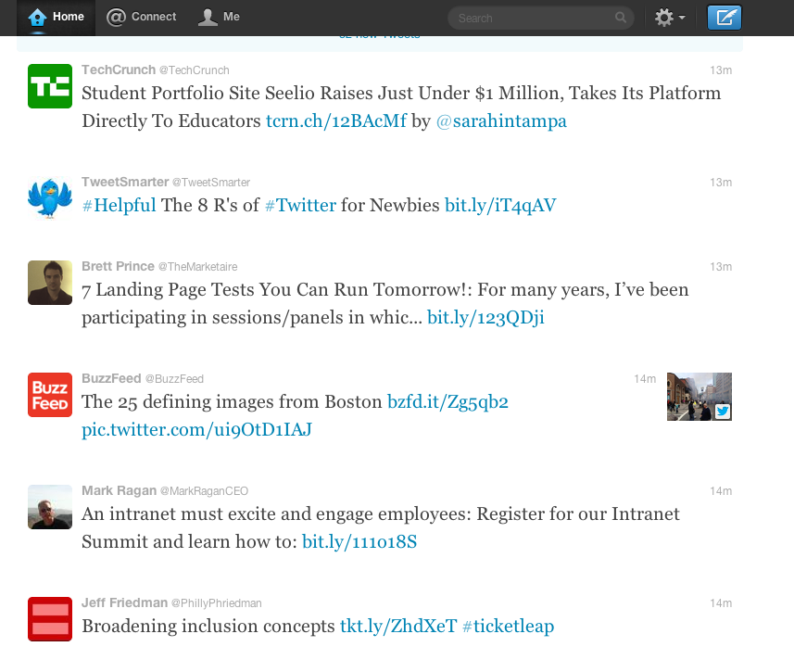Click the TweetSmarter blue bird avatar

pyautogui.click(x=50, y=197)
